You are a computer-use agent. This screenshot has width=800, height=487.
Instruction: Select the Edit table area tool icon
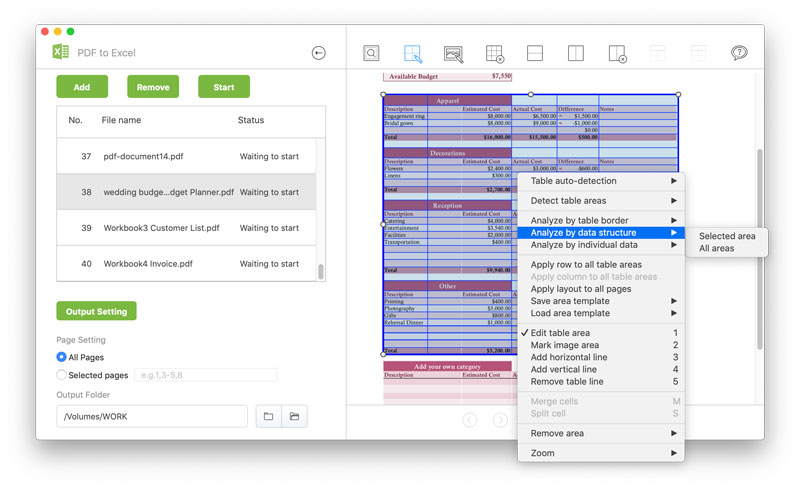click(x=412, y=53)
